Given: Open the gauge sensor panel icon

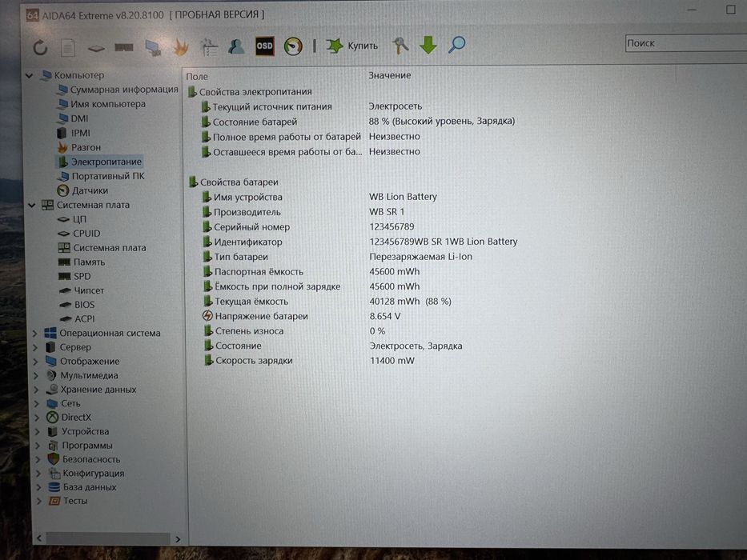Looking at the screenshot, I should (293, 46).
